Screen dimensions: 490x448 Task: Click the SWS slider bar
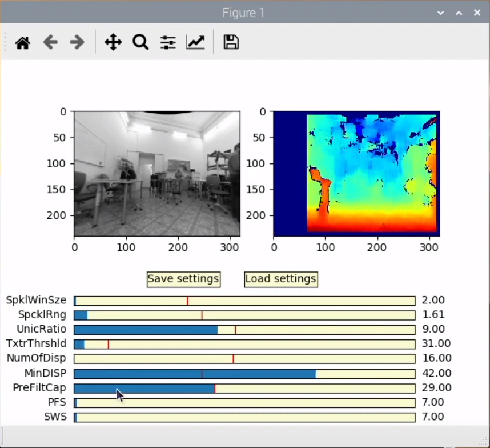(244, 417)
